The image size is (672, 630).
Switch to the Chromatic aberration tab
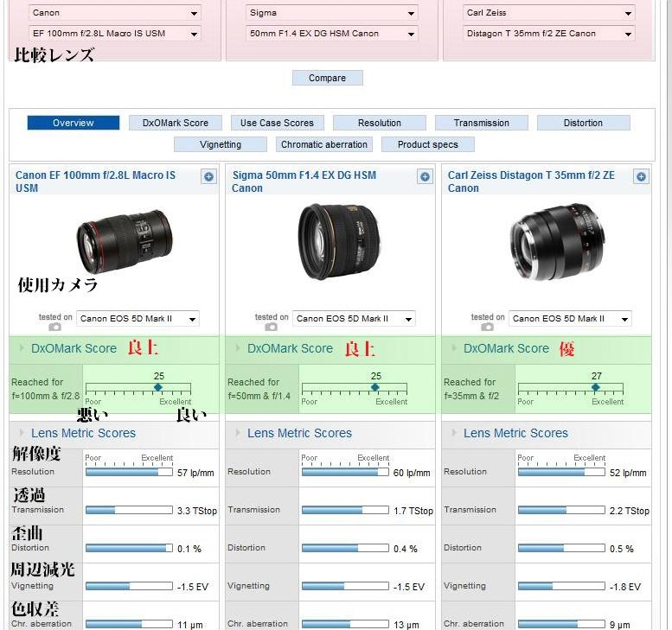coord(324,144)
